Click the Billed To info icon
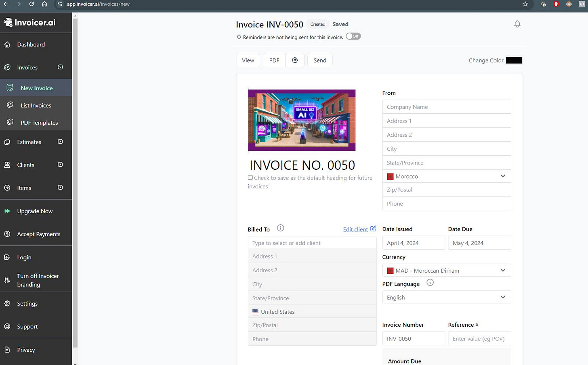 (x=281, y=228)
